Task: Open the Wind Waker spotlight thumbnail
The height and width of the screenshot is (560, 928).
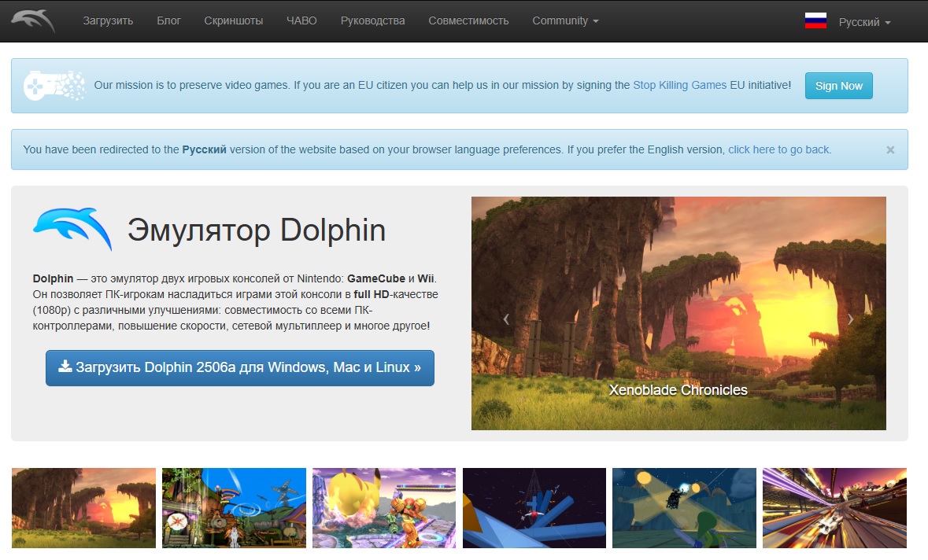Action: pos(684,508)
